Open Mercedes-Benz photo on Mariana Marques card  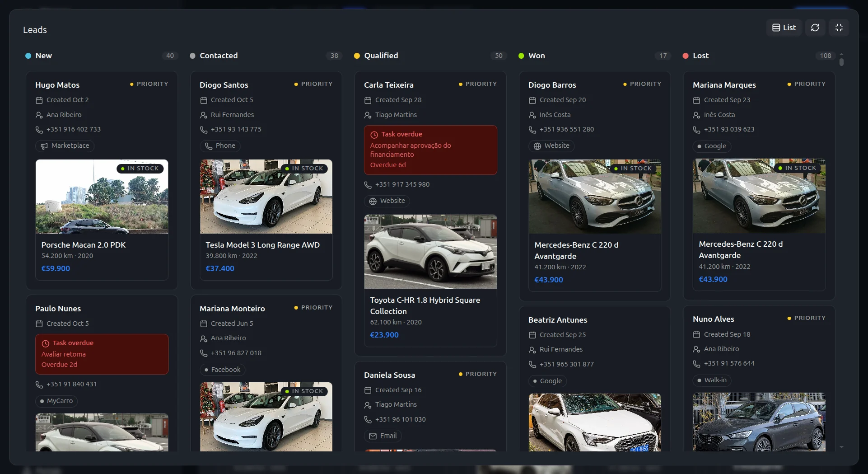759,196
